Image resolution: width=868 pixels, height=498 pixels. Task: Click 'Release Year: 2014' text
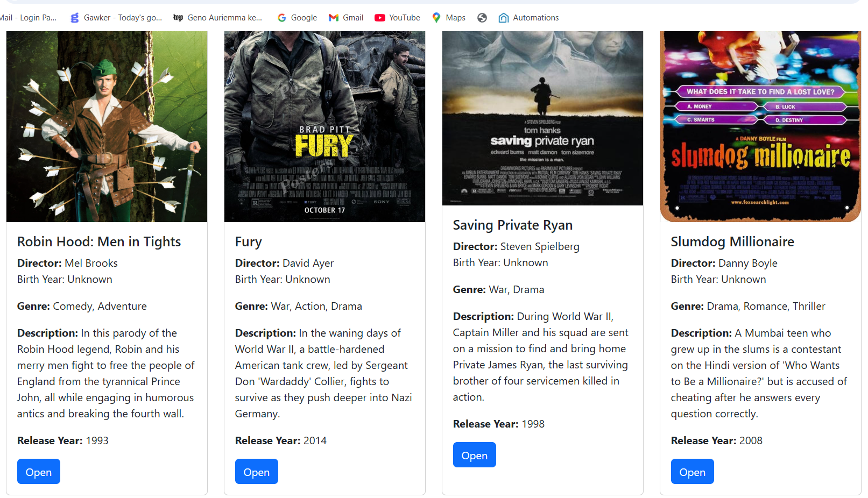[x=281, y=440]
